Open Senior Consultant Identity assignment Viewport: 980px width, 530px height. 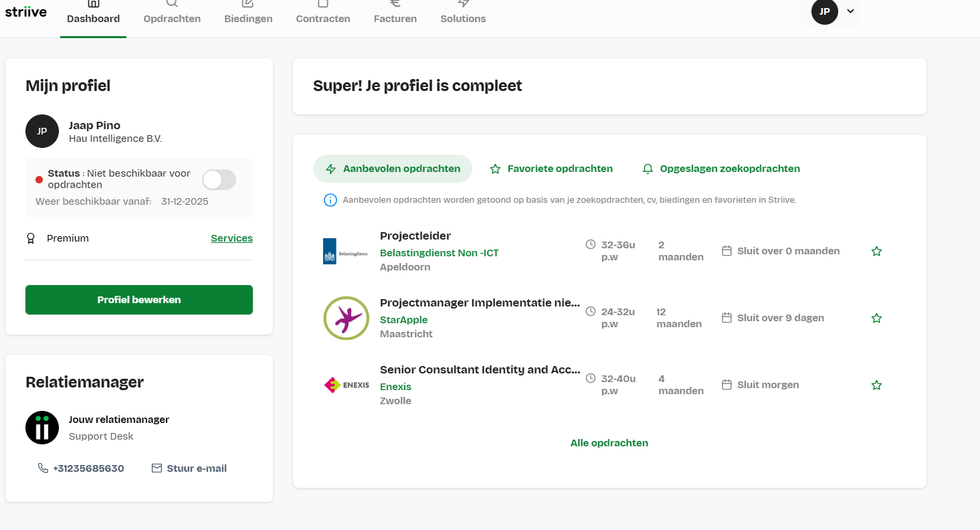(480, 369)
